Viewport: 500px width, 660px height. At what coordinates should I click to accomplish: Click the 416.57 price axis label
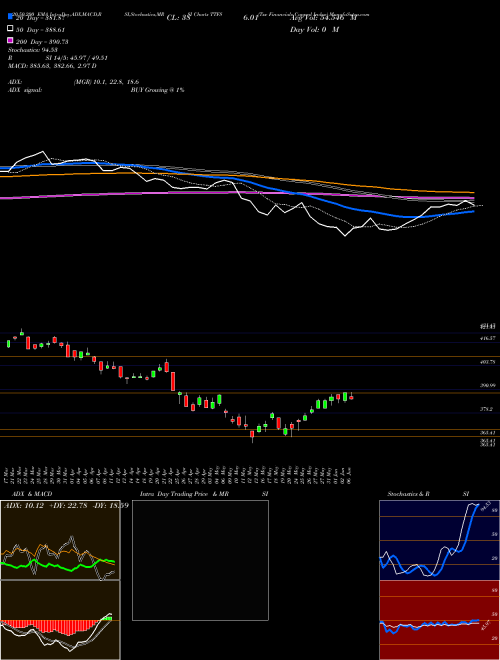pyautogui.click(x=487, y=338)
